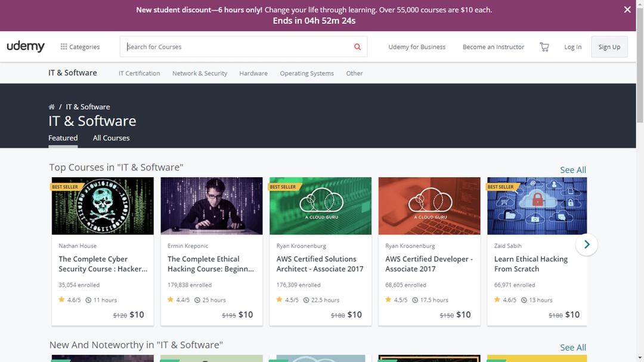Open Operating Systems subcategory
Screen dimensions: 644x362
[307, 73]
